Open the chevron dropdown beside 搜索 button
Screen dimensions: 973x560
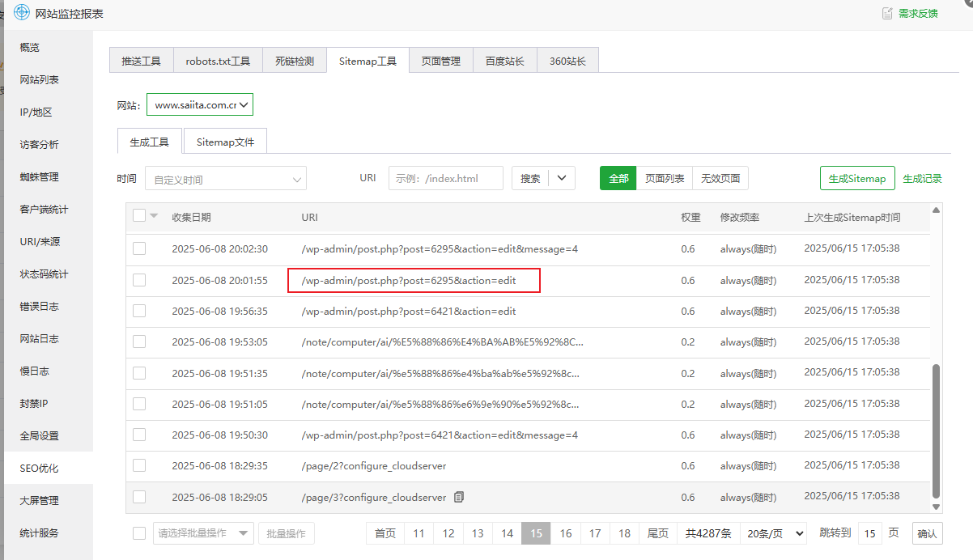point(562,178)
